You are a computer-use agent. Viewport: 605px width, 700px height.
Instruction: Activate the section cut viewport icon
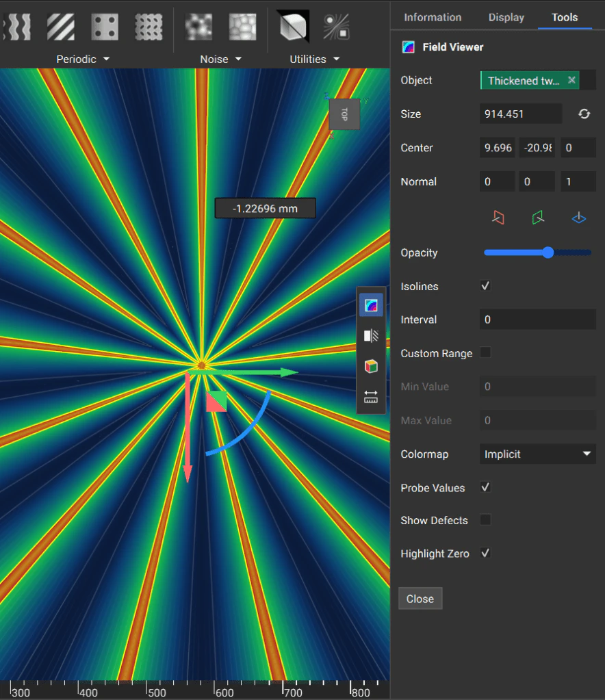pos(371,336)
